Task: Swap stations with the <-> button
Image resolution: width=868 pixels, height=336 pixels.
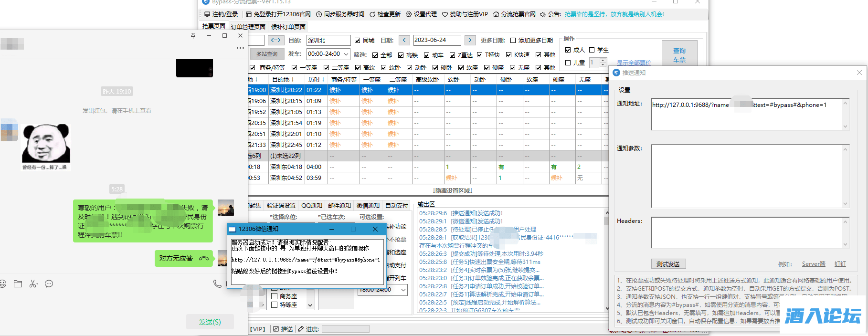Action: pos(276,40)
